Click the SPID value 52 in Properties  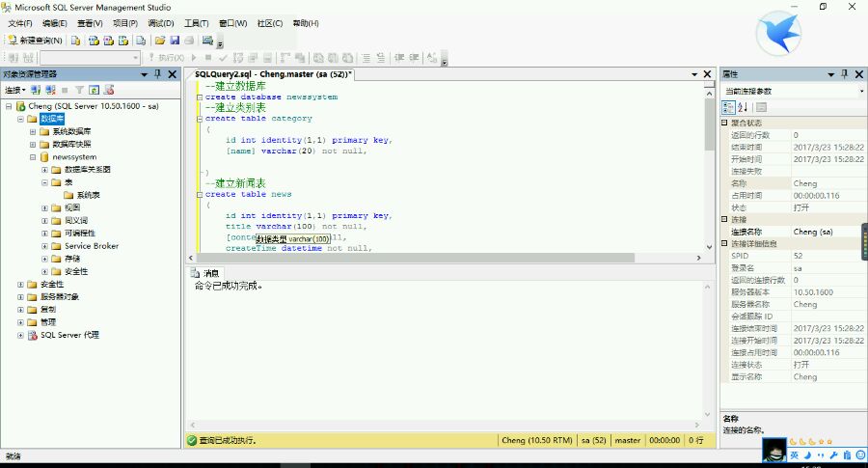click(x=798, y=256)
